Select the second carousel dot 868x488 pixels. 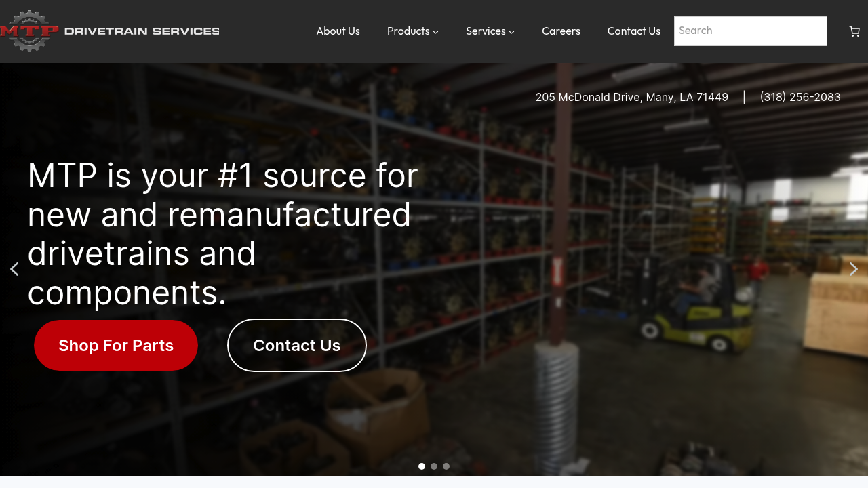(x=434, y=466)
